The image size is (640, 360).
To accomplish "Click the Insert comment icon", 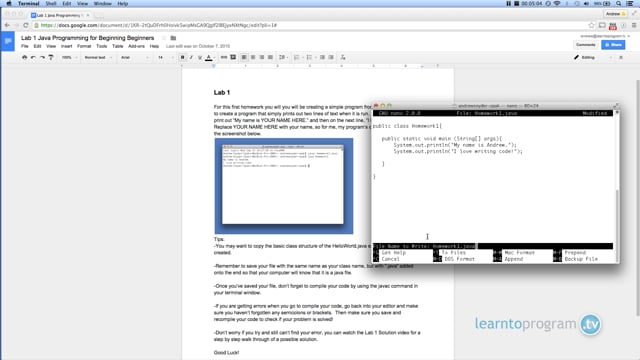I will [x=233, y=58].
